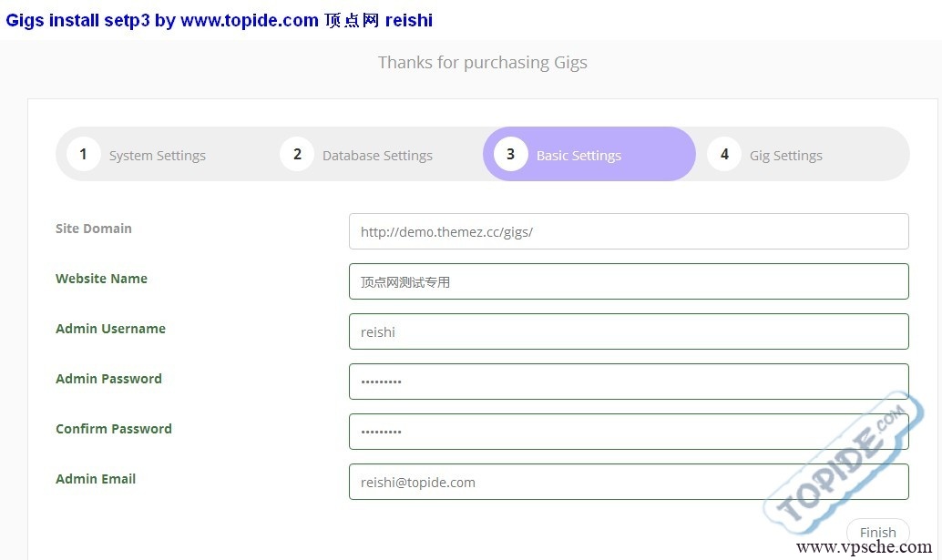Click the Thanks for purchasing Gigs heading

482,63
